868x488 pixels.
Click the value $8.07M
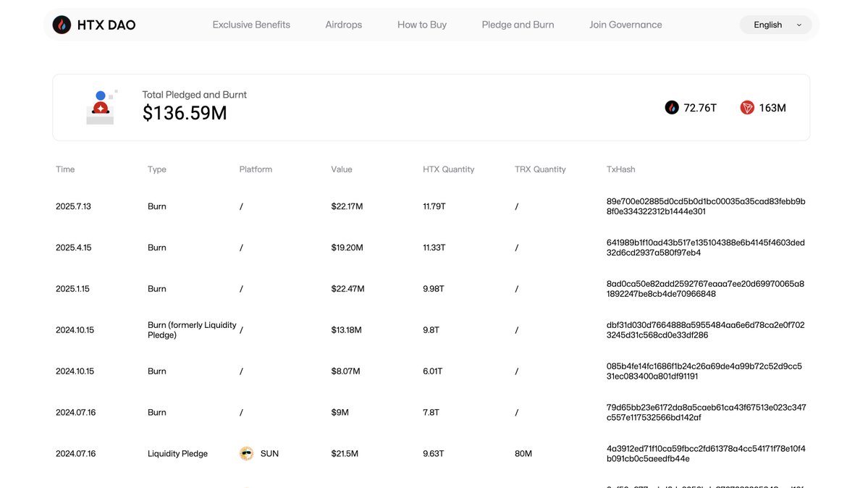tap(345, 371)
